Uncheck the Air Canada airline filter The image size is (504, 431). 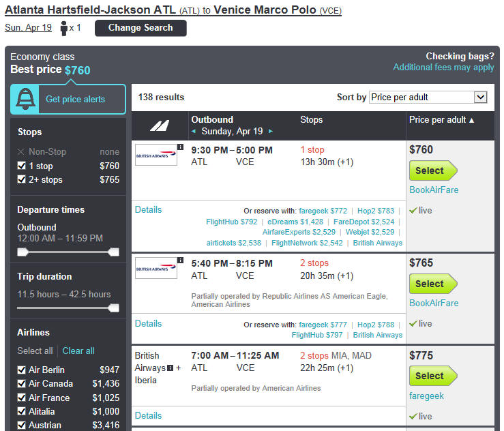21,383
